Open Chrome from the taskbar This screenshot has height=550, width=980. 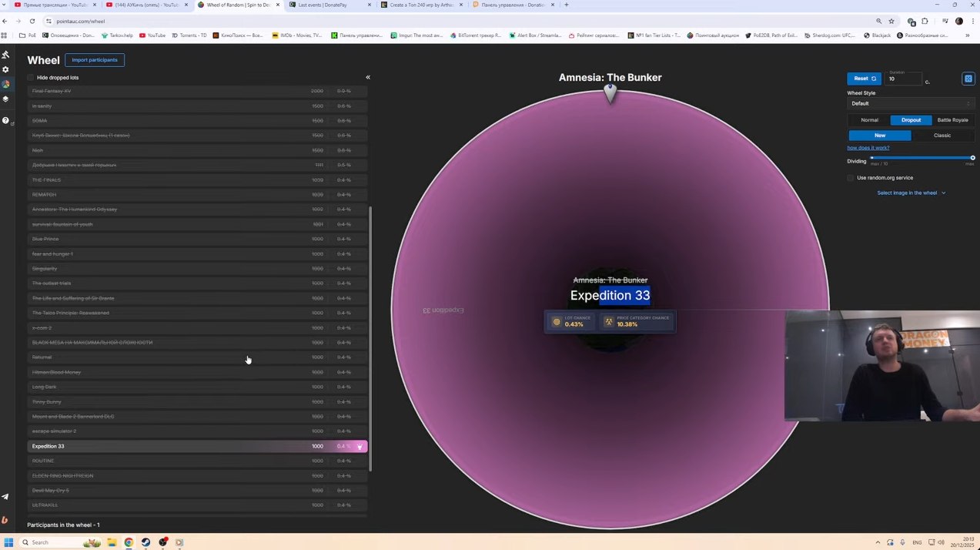coord(129,542)
